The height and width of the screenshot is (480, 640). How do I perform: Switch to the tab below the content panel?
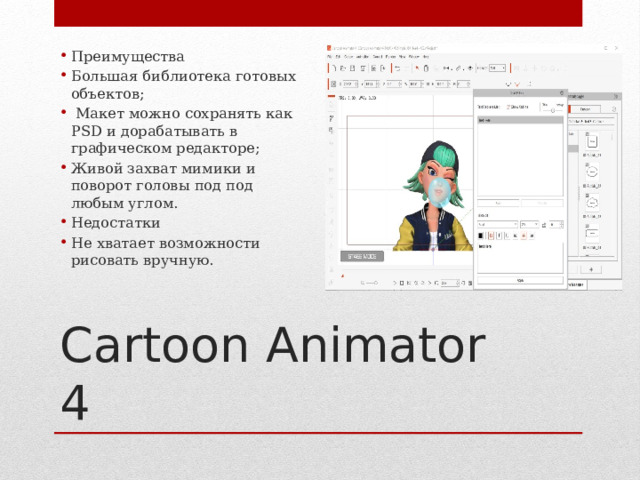click(x=576, y=284)
